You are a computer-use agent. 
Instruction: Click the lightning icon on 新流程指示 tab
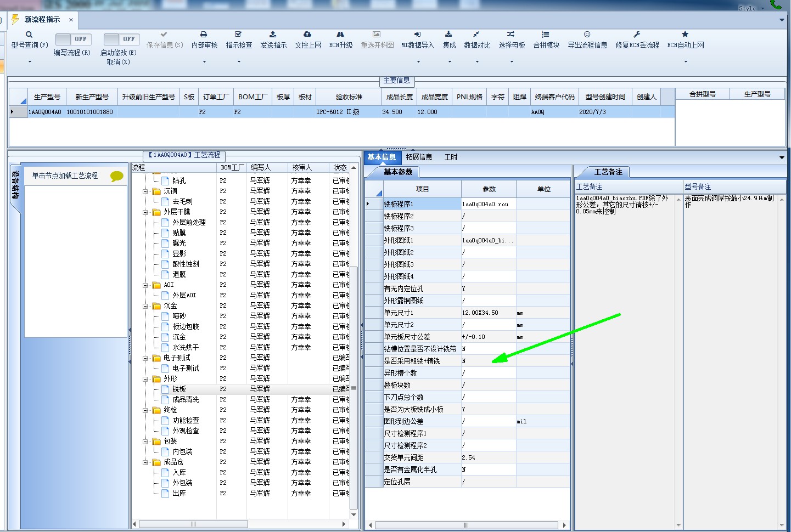(15, 20)
